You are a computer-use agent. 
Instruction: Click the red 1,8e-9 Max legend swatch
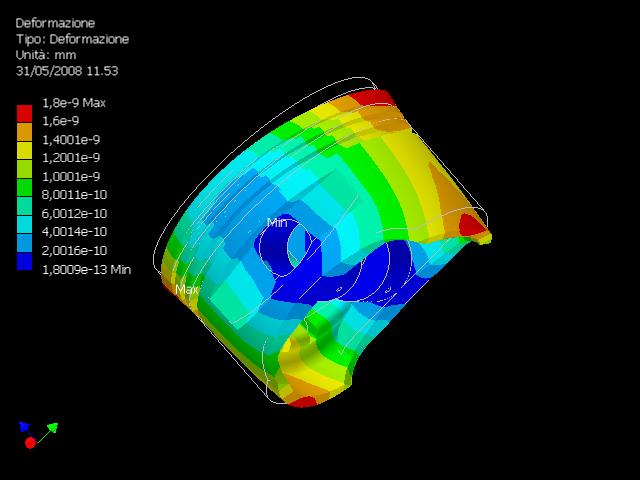(24, 114)
